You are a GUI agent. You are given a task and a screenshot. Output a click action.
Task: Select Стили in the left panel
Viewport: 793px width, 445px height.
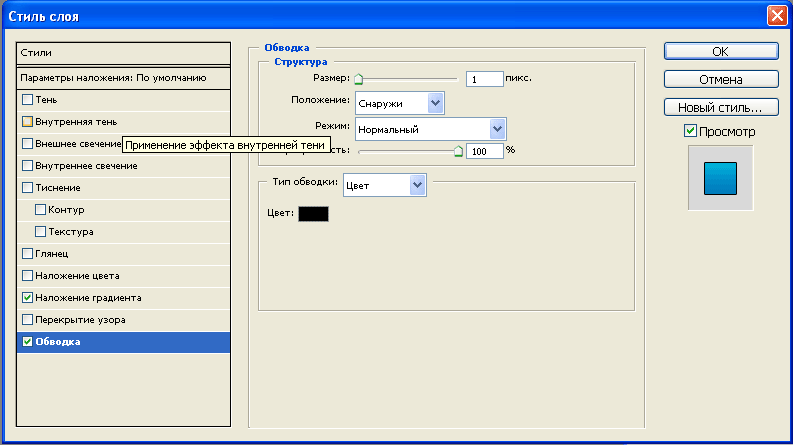click(124, 51)
